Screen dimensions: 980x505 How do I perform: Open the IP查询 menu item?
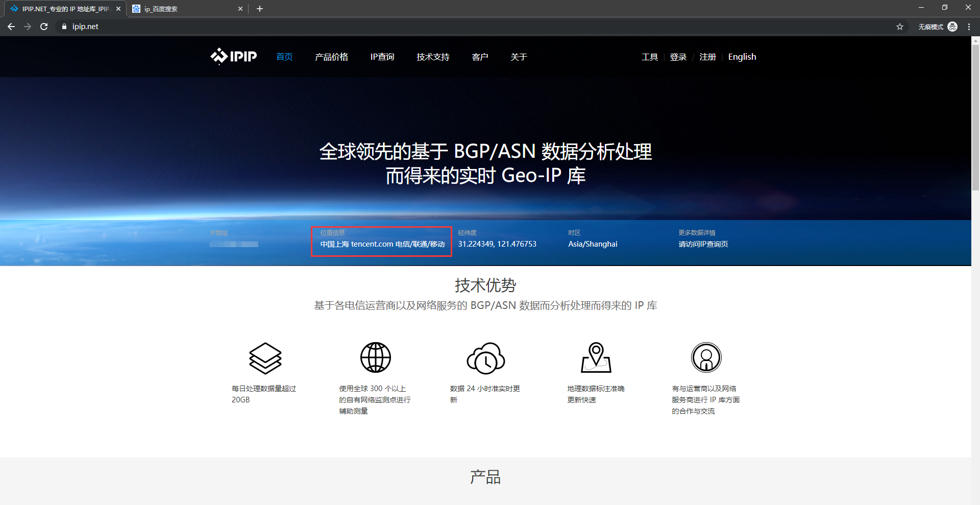[382, 57]
